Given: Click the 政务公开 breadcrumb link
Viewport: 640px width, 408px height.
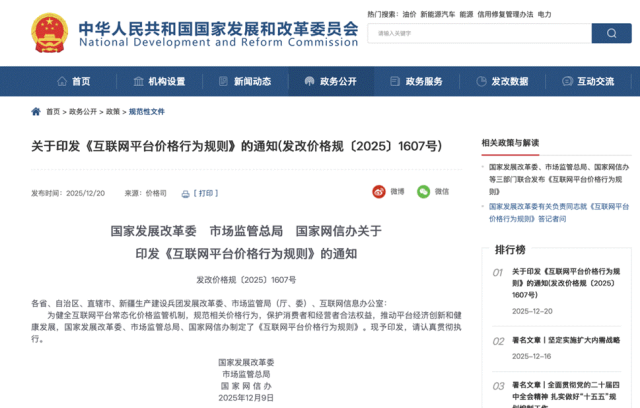Looking at the screenshot, I should tap(83, 112).
